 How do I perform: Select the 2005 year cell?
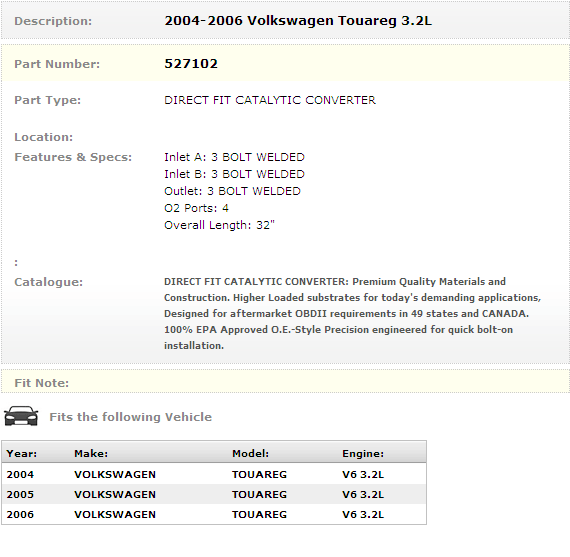20,494
